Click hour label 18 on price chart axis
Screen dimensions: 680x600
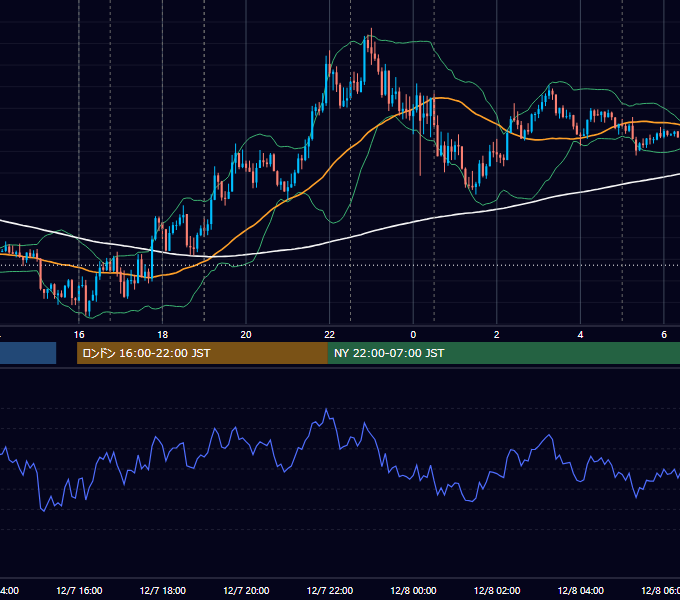(163, 334)
